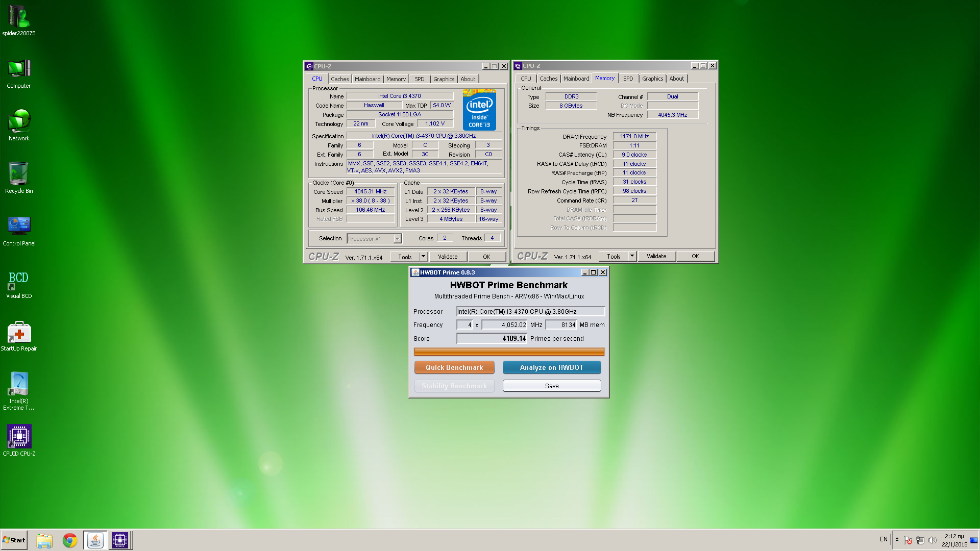The image size is (980, 551).
Task: Click the NB Frequency value 4045.3 MHz
Action: (x=672, y=115)
